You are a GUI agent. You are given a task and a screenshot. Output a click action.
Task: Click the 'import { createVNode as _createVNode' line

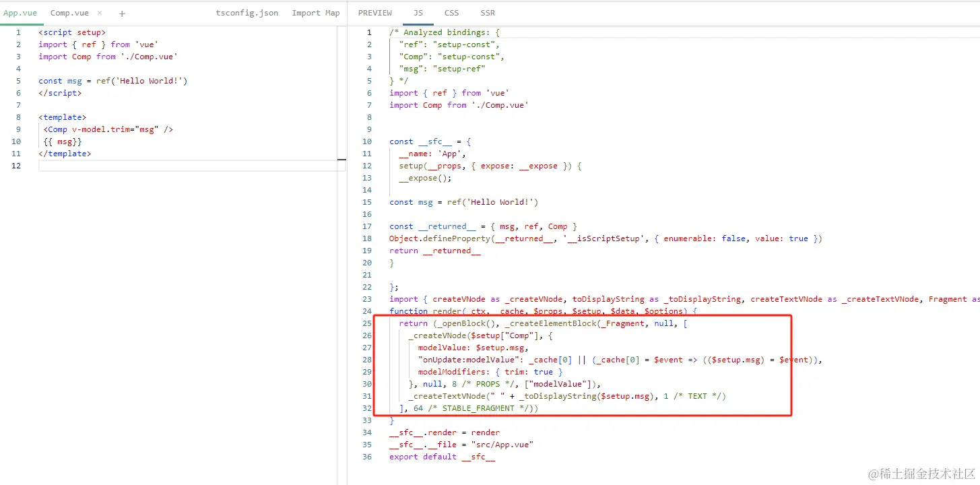(684, 299)
